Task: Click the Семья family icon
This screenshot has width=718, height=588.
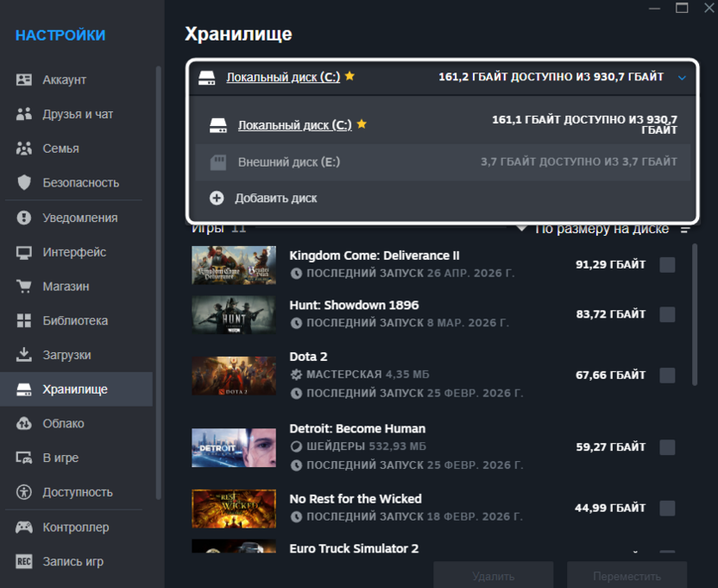Action: click(x=24, y=148)
